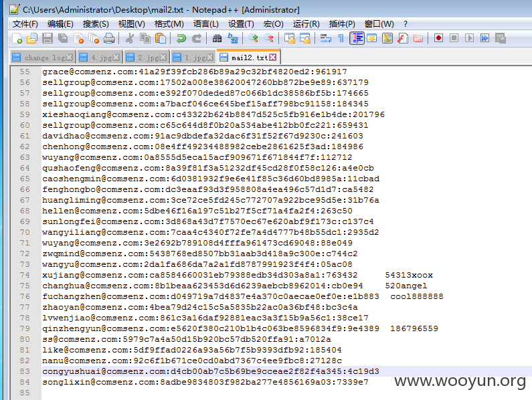Click the Save All icon
Image resolution: width=532 pixels, height=400 pixels.
coord(63,38)
